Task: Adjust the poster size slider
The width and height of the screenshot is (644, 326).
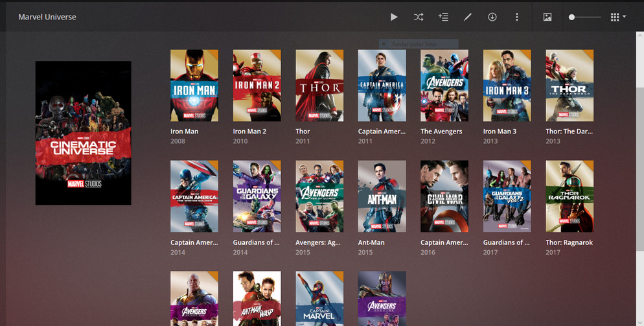Action: pos(585,17)
